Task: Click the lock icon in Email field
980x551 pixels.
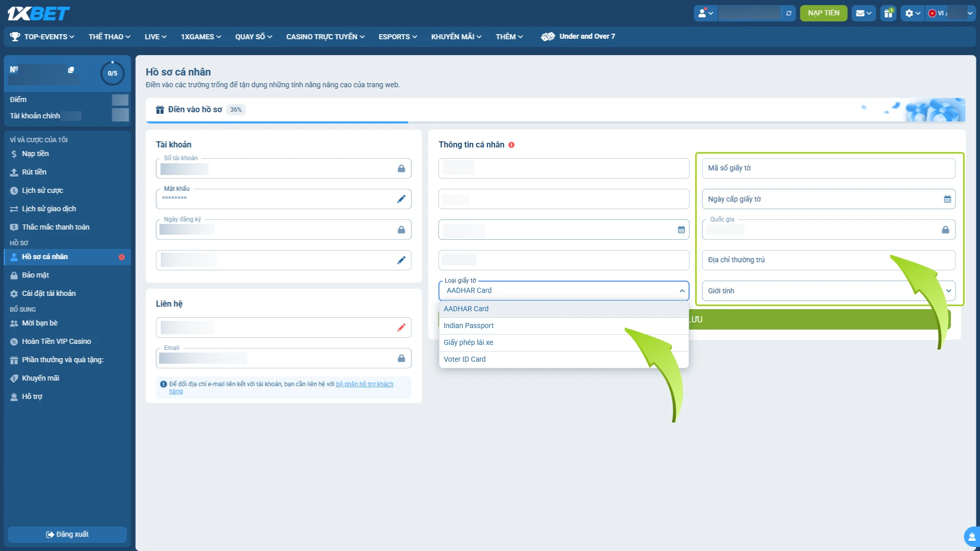Action: coord(401,358)
